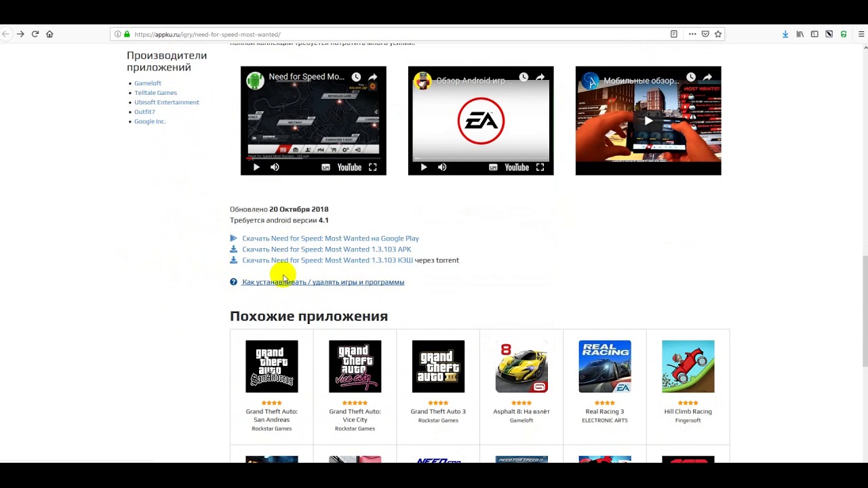
Task: Play the Обзор Android игр video
Action: pyautogui.click(x=424, y=167)
